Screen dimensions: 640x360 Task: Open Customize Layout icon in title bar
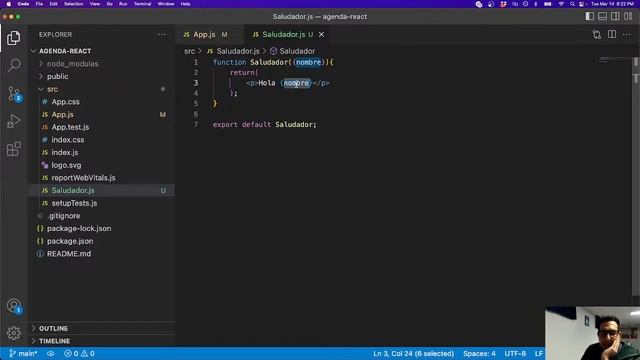tap(628, 16)
